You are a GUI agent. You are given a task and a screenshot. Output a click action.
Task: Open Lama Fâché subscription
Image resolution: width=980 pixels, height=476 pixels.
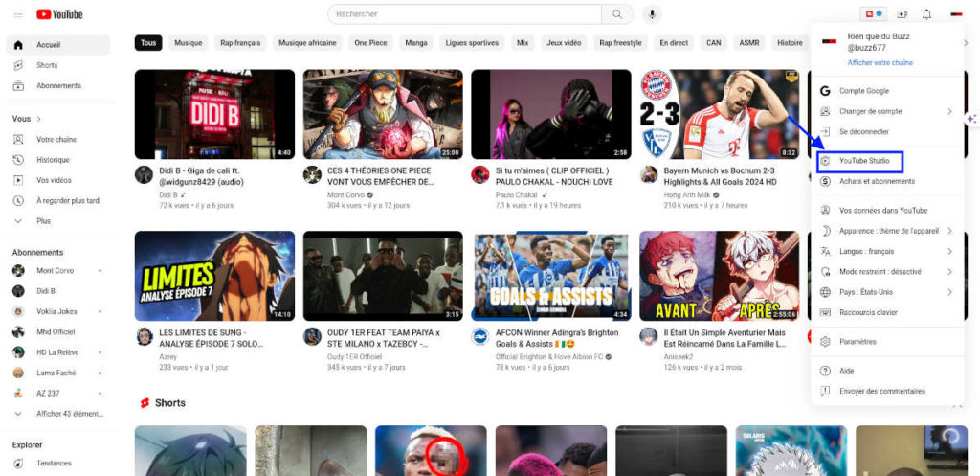pos(58,373)
